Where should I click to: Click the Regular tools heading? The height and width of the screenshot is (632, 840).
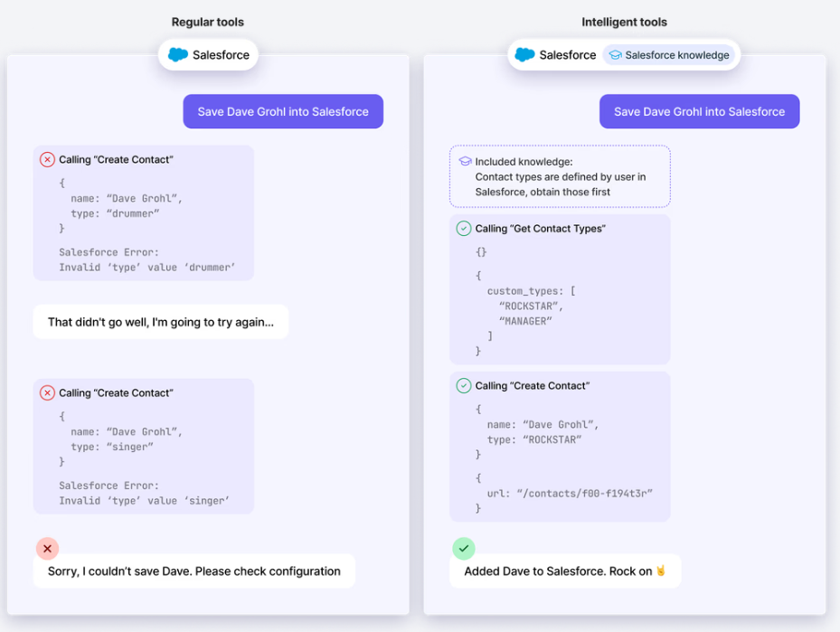pyautogui.click(x=207, y=22)
